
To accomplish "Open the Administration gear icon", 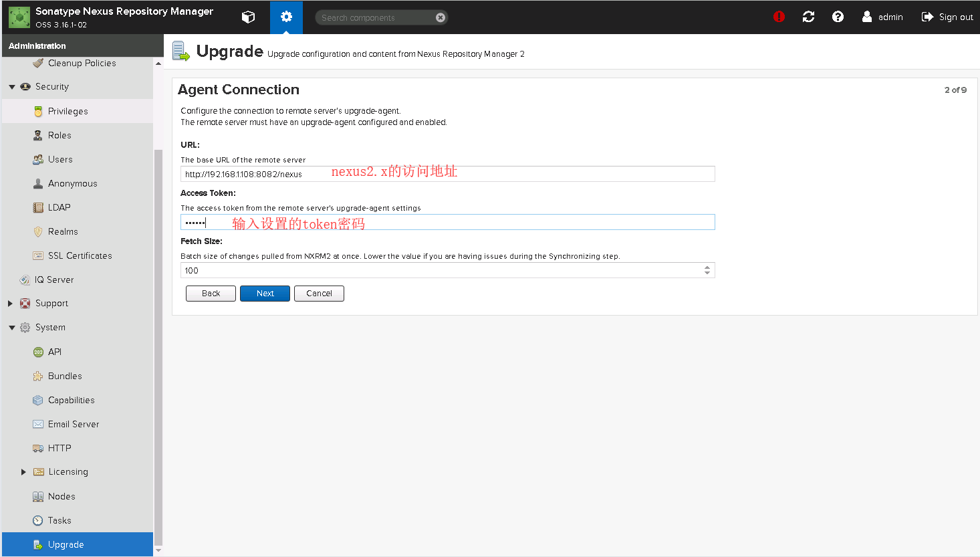I will point(286,17).
